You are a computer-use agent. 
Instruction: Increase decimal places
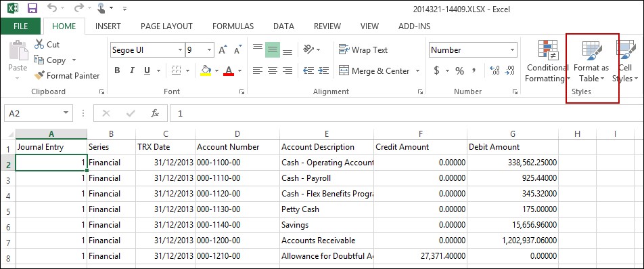pos(495,70)
